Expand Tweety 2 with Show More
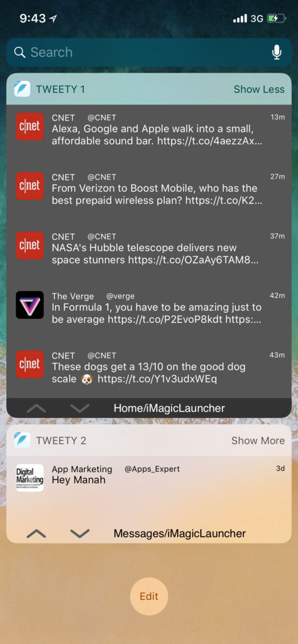Screen dimensions: 298x644 pos(258,440)
